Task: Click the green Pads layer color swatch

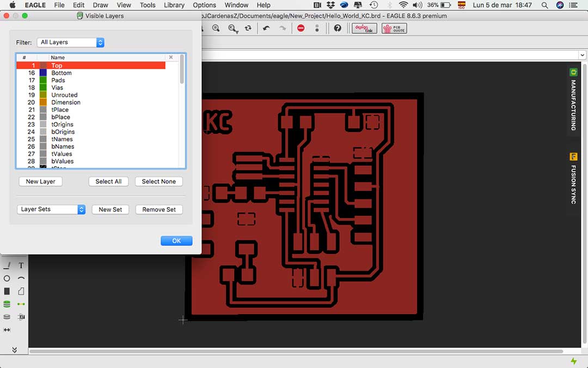Action: (x=43, y=80)
